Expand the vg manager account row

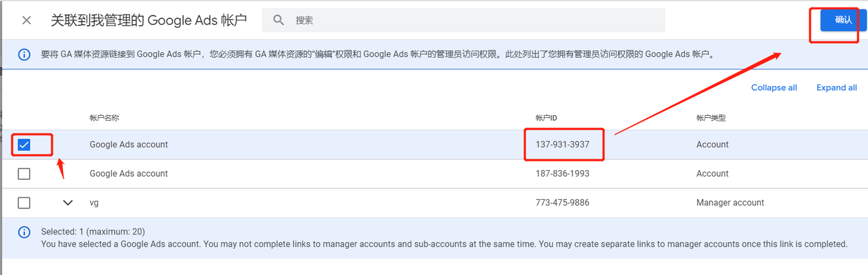tap(68, 203)
